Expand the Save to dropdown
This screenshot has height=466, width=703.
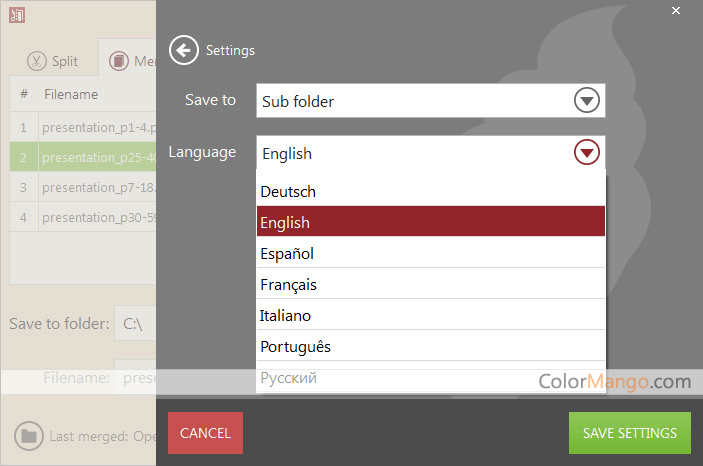coord(586,101)
